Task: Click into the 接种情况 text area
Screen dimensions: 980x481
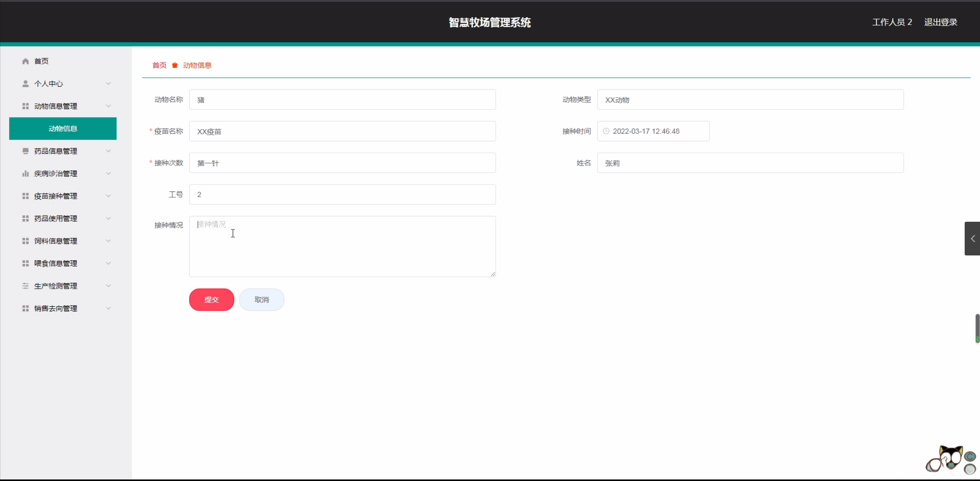Action: 342,246
